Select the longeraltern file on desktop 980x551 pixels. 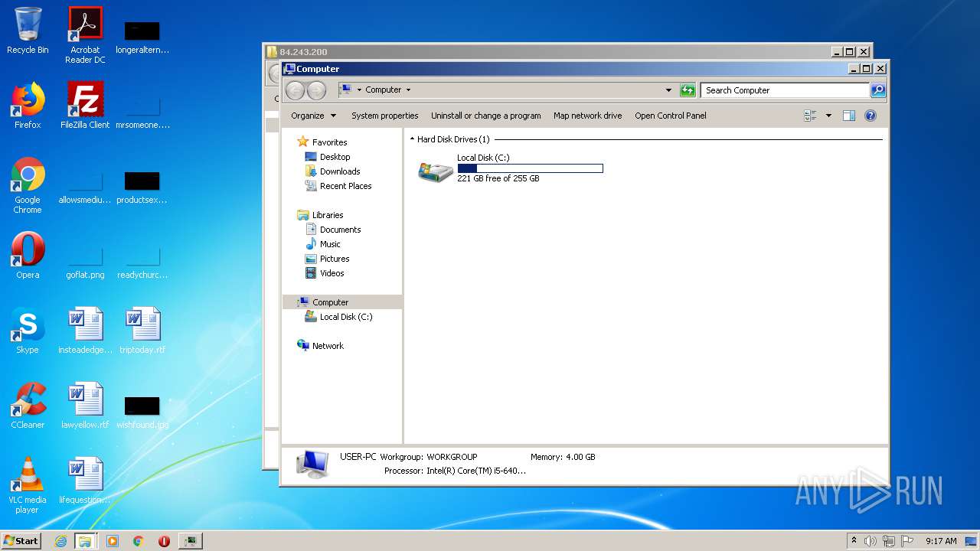(x=142, y=38)
